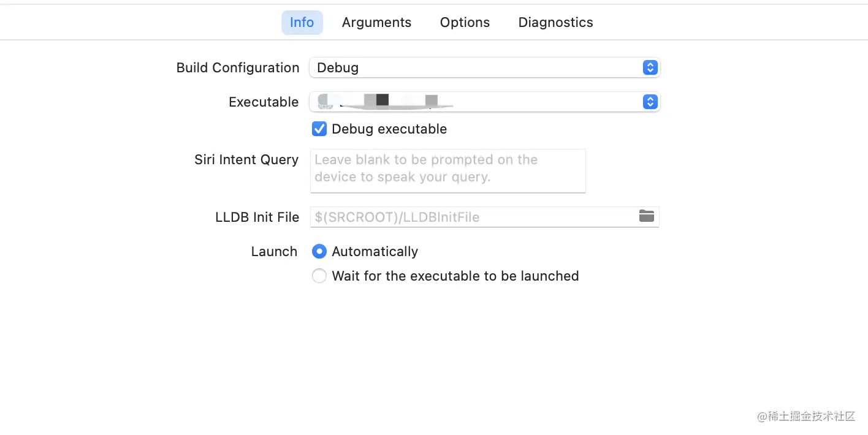The height and width of the screenshot is (435, 868).
Task: Click the 'Build Configuration' field label
Action: tap(238, 68)
